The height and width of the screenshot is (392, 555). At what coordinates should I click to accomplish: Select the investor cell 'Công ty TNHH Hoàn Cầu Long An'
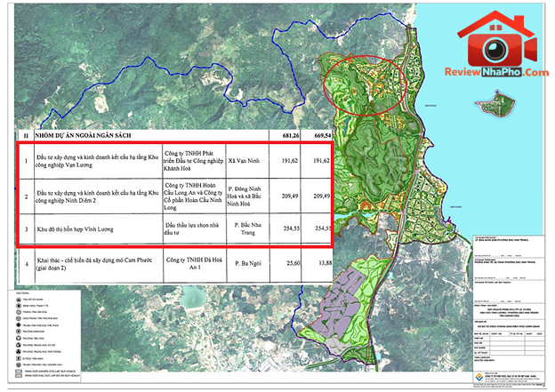pos(193,196)
